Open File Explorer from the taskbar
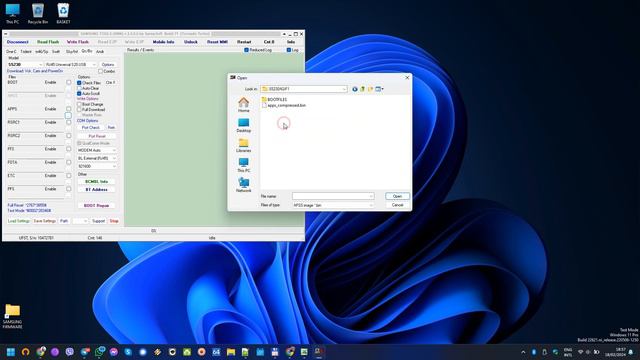The width and height of the screenshot is (640, 360). 231,352
